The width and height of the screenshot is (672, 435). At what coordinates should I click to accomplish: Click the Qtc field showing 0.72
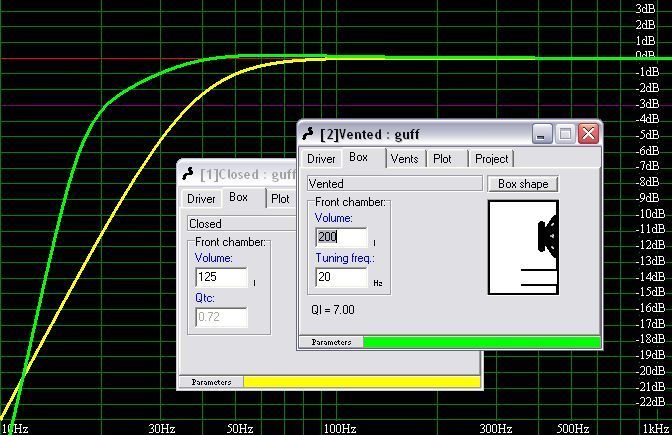click(222, 317)
